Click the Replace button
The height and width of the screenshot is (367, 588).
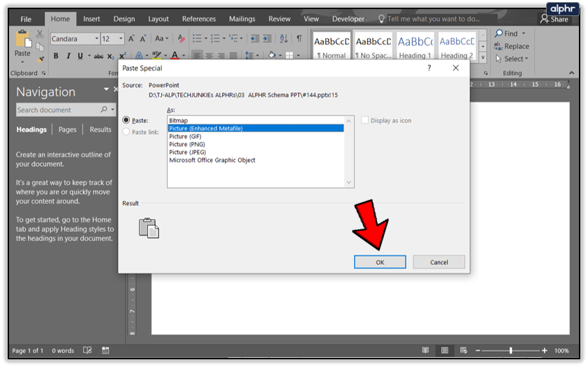coord(511,46)
